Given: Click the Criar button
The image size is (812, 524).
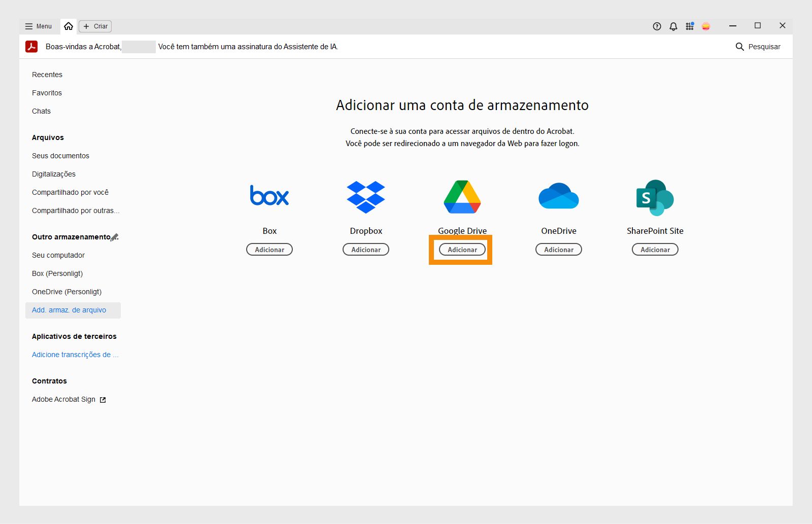Looking at the screenshot, I should click(95, 26).
